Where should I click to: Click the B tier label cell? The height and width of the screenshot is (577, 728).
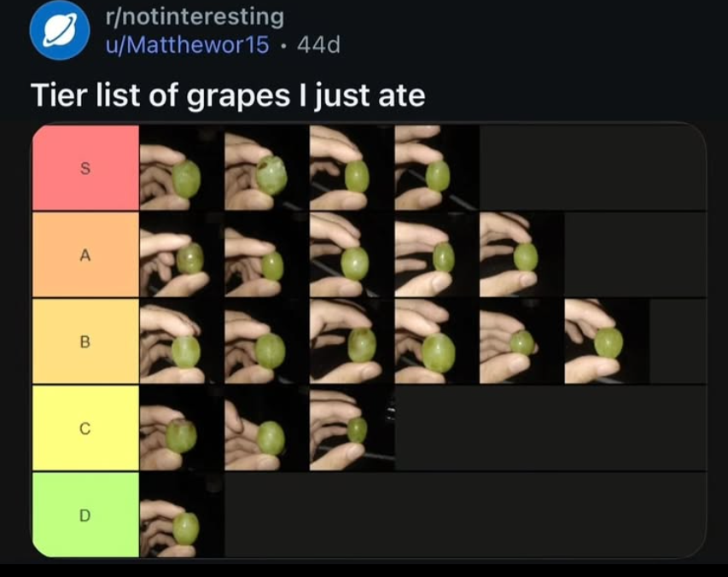pyautogui.click(x=84, y=341)
